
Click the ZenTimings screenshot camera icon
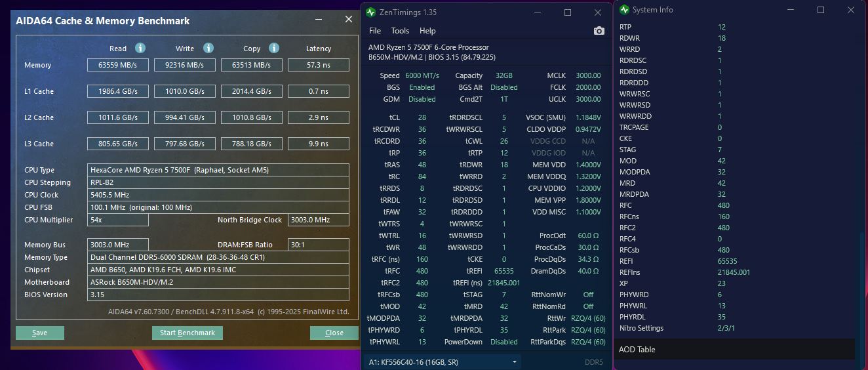click(599, 31)
